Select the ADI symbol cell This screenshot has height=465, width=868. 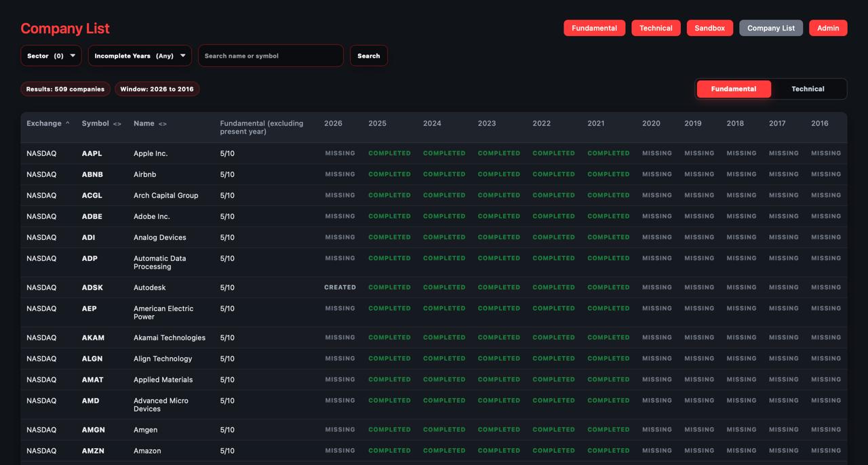point(88,237)
